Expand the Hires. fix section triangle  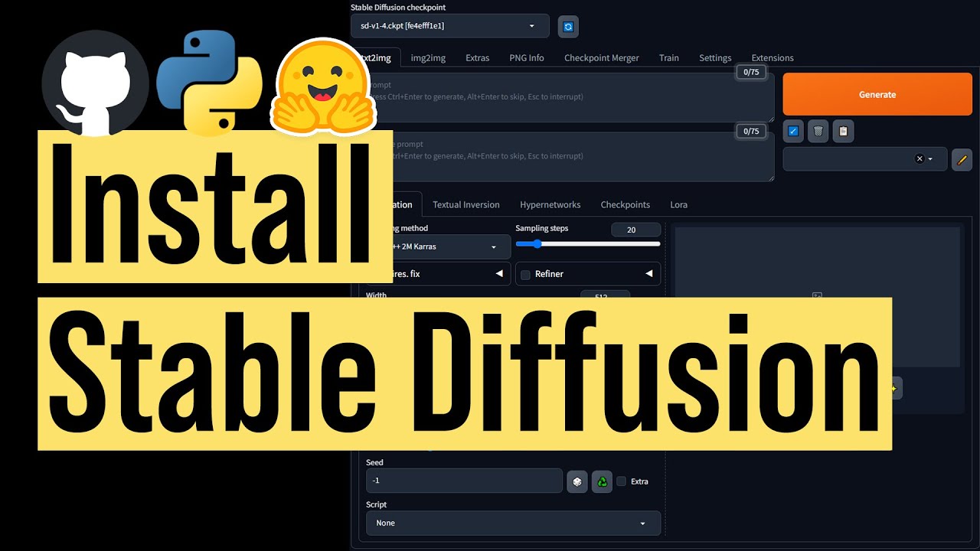[499, 273]
